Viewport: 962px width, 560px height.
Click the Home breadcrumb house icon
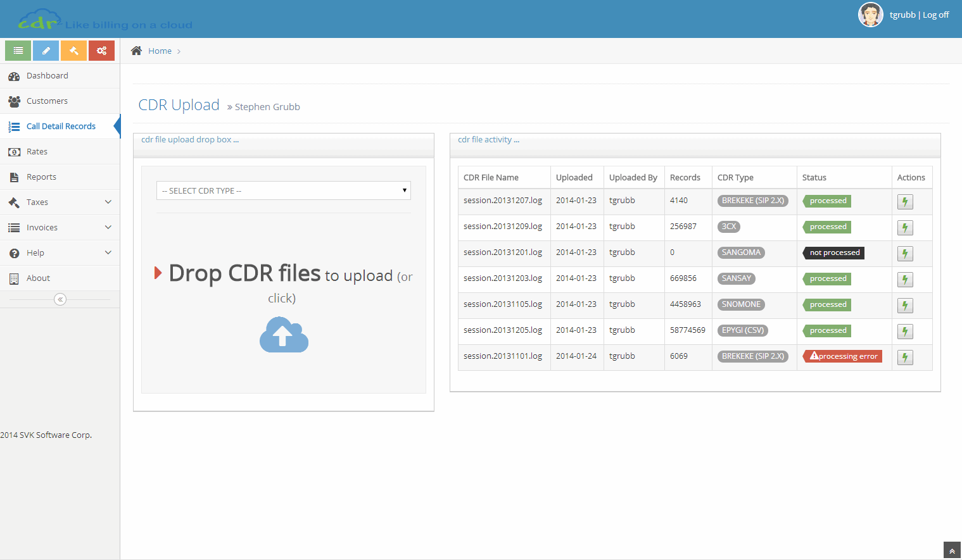136,50
